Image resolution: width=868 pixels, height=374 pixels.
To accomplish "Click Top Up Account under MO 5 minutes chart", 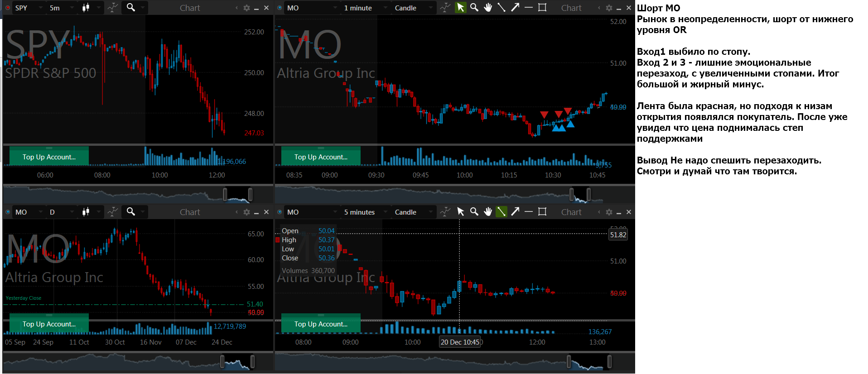I will 321,323.
